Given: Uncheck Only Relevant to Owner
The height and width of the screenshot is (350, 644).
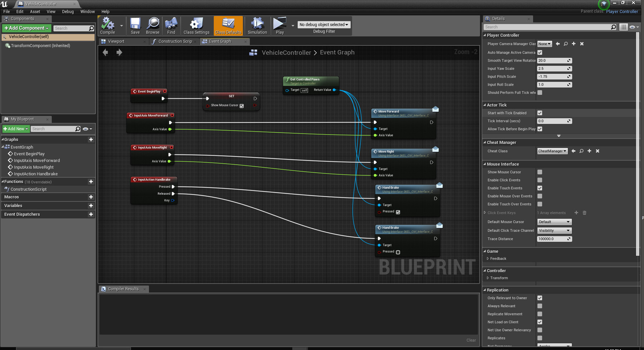Looking at the screenshot, I should coord(540,298).
